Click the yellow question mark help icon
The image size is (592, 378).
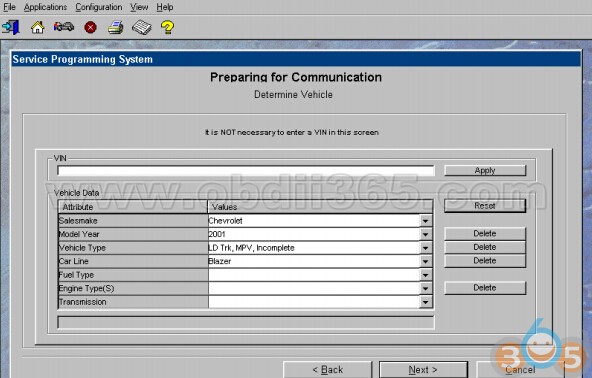167,28
